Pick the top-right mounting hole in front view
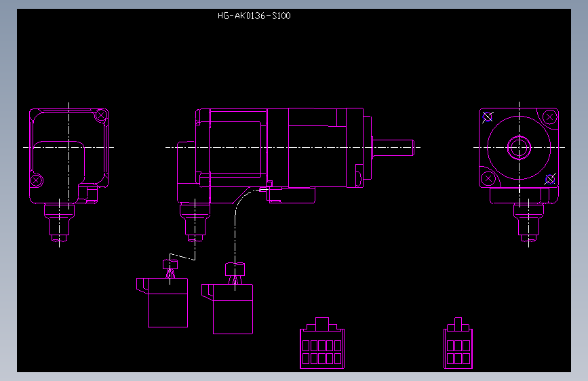Viewport: 588px width, 381px height. click(x=550, y=117)
